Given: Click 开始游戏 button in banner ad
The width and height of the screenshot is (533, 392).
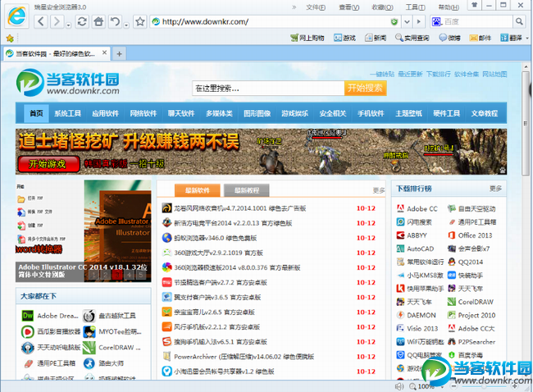Looking at the screenshot, I should tap(48, 164).
